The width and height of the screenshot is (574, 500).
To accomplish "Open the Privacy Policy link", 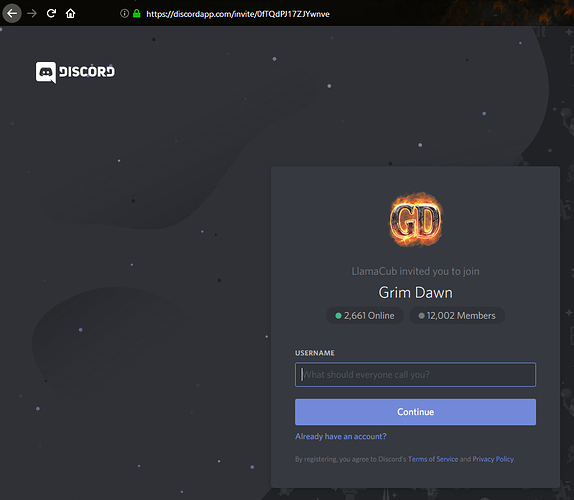I will [493, 459].
